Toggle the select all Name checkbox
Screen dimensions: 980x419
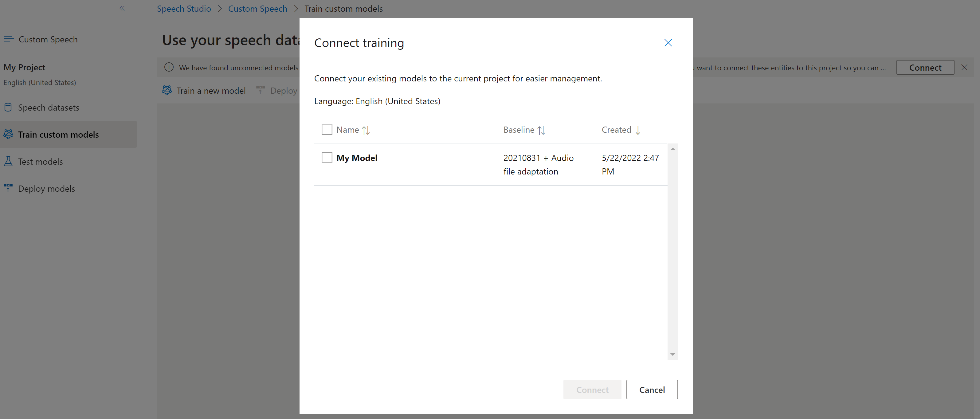point(326,129)
